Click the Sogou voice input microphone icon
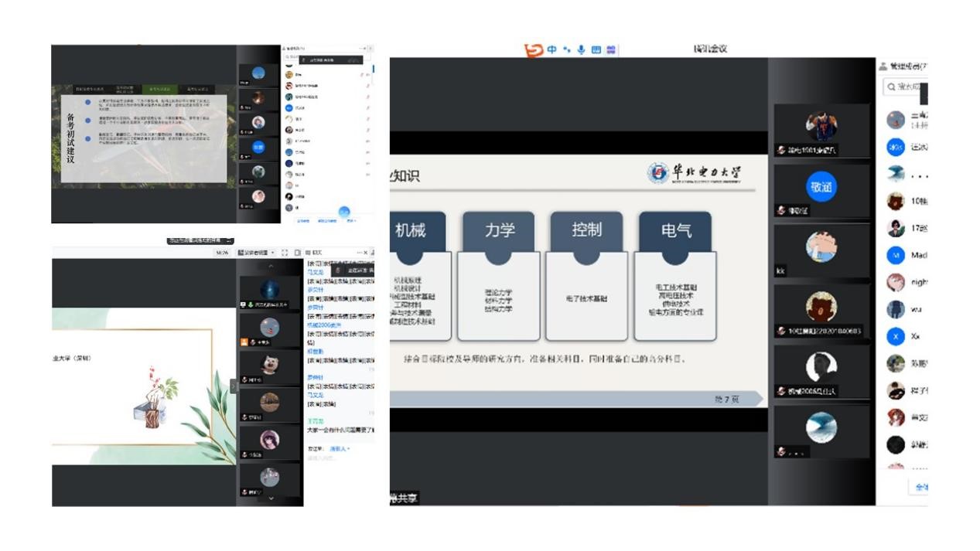Image resolution: width=980 pixels, height=551 pixels. [581, 49]
